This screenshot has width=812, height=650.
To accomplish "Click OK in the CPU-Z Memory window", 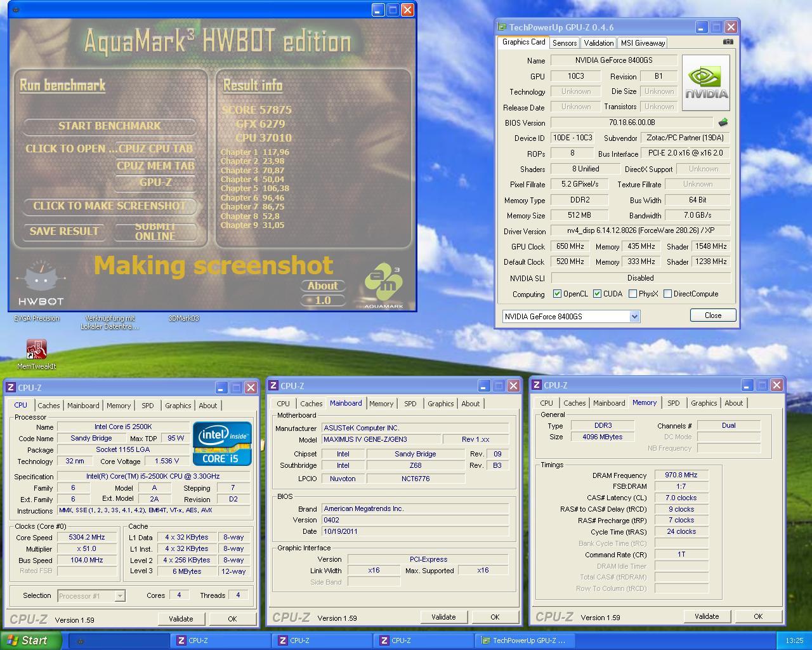I will (757, 616).
